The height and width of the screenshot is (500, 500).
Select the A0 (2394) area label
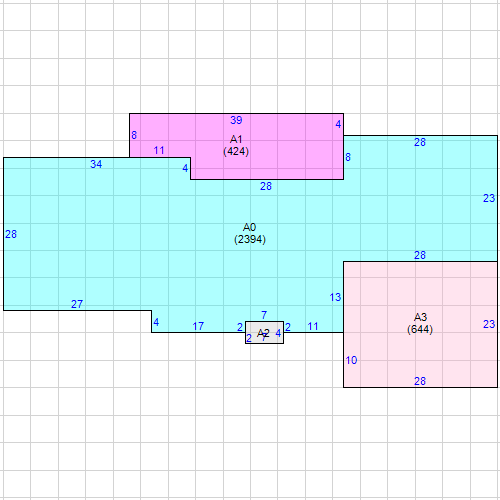250,233
